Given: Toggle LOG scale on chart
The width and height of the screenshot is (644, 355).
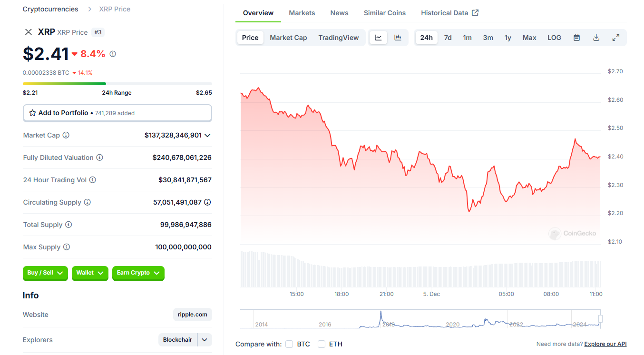Looking at the screenshot, I should 554,38.
